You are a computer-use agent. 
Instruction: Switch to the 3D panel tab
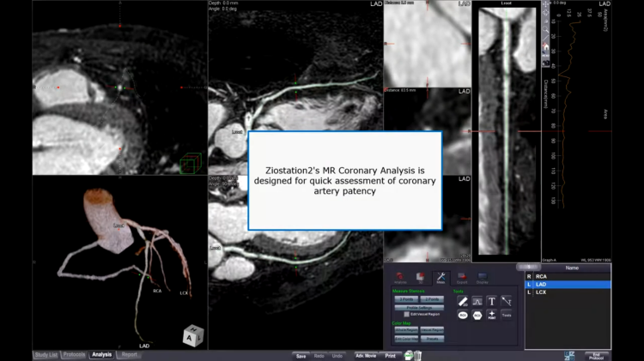420,278
